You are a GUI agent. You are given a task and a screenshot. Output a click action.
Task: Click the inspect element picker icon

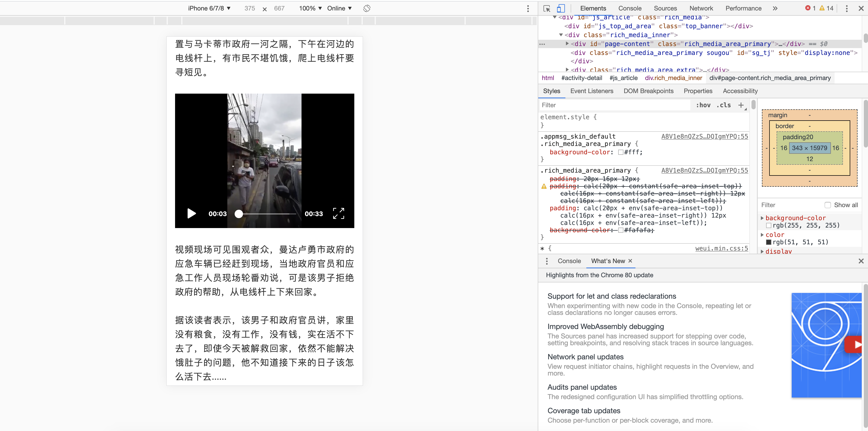547,8
